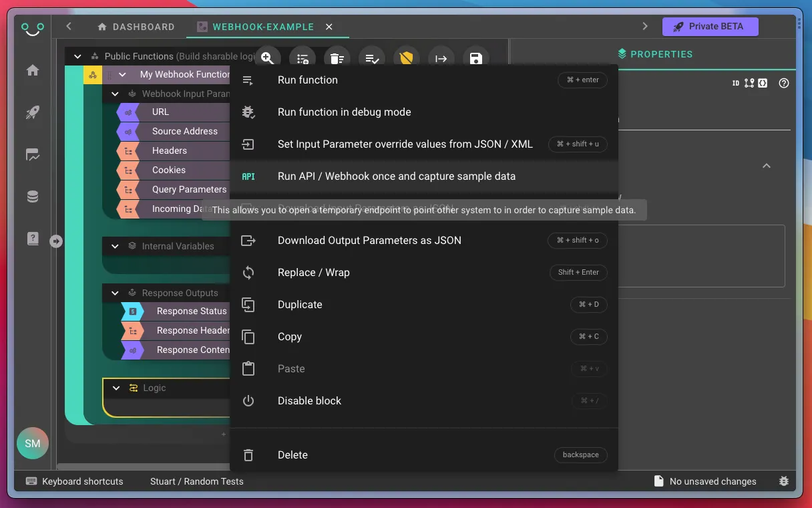Image resolution: width=812 pixels, height=508 pixels.
Task: Select Run function in debug mode
Action: pyautogui.click(x=344, y=112)
